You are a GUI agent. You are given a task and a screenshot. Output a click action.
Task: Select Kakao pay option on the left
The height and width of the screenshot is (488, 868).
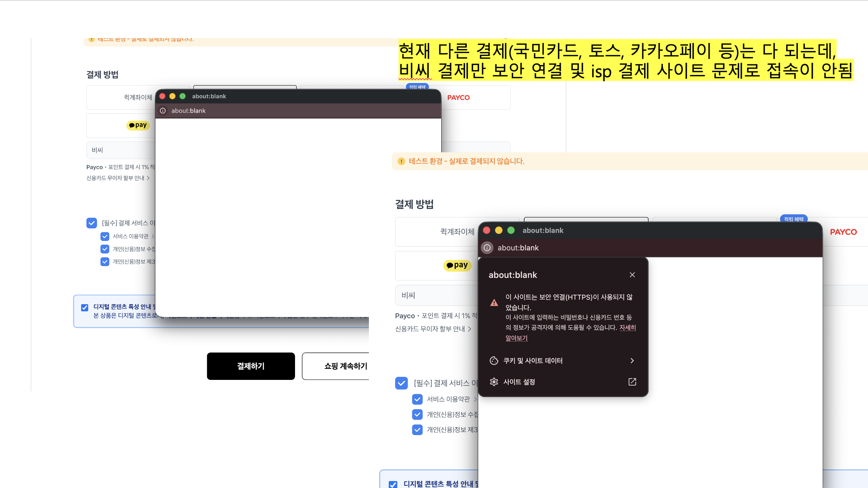click(x=138, y=125)
